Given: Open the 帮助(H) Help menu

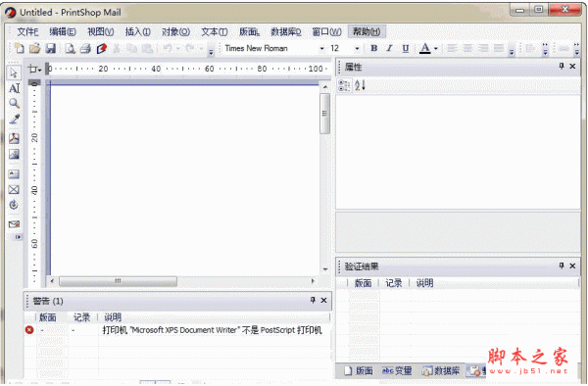Looking at the screenshot, I should tap(367, 32).
